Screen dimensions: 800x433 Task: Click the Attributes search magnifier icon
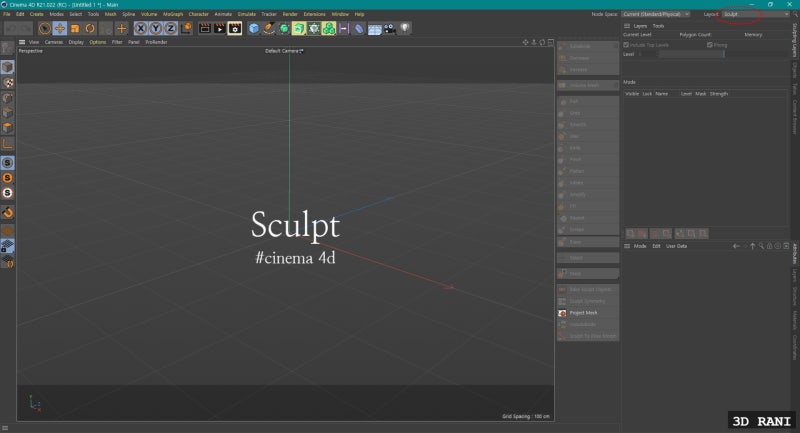(761, 246)
